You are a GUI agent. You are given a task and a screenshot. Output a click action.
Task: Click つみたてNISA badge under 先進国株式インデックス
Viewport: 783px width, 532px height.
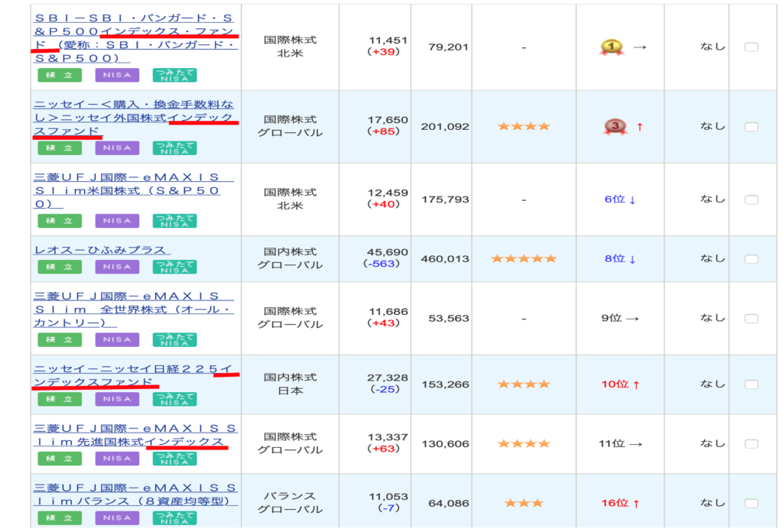click(174, 458)
